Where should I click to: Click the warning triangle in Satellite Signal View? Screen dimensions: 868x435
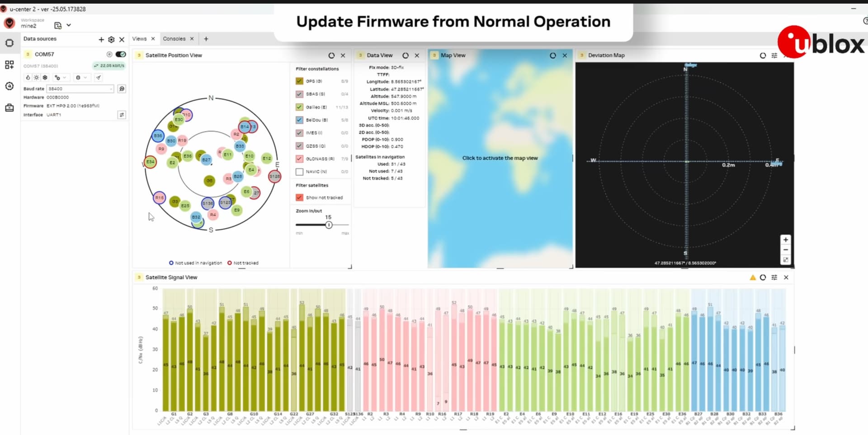pos(753,277)
